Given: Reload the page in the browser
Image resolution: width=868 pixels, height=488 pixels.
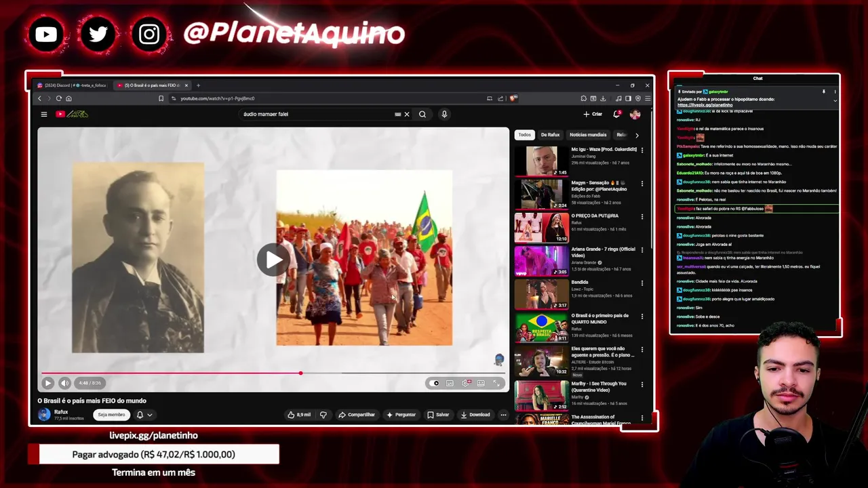Looking at the screenshot, I should pos(58,98).
